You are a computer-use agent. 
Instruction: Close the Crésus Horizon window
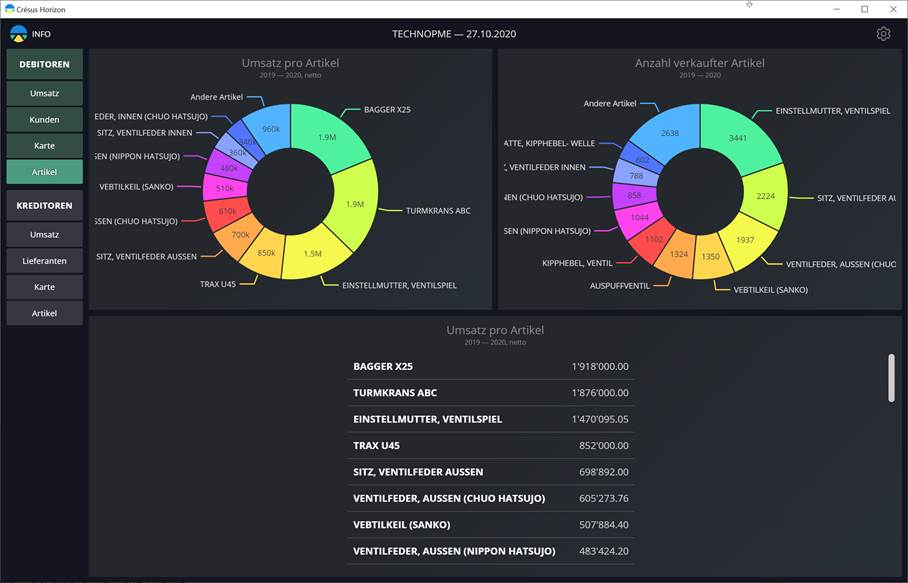[x=893, y=9]
